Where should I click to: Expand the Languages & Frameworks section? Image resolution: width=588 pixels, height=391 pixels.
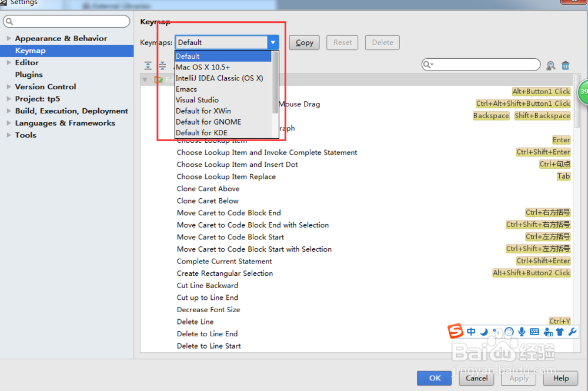(9, 123)
